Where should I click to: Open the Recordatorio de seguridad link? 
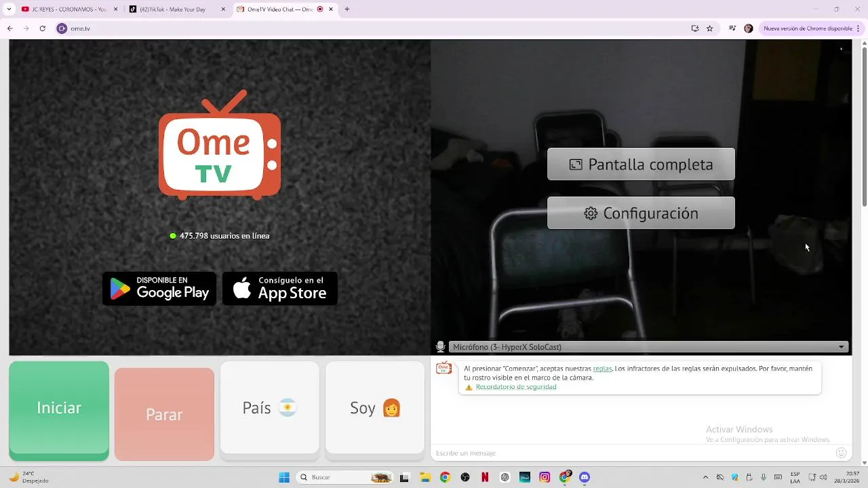point(516,387)
